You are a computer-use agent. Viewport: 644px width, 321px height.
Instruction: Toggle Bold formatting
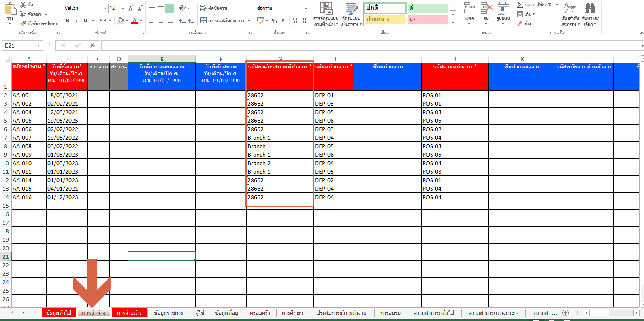(68, 21)
